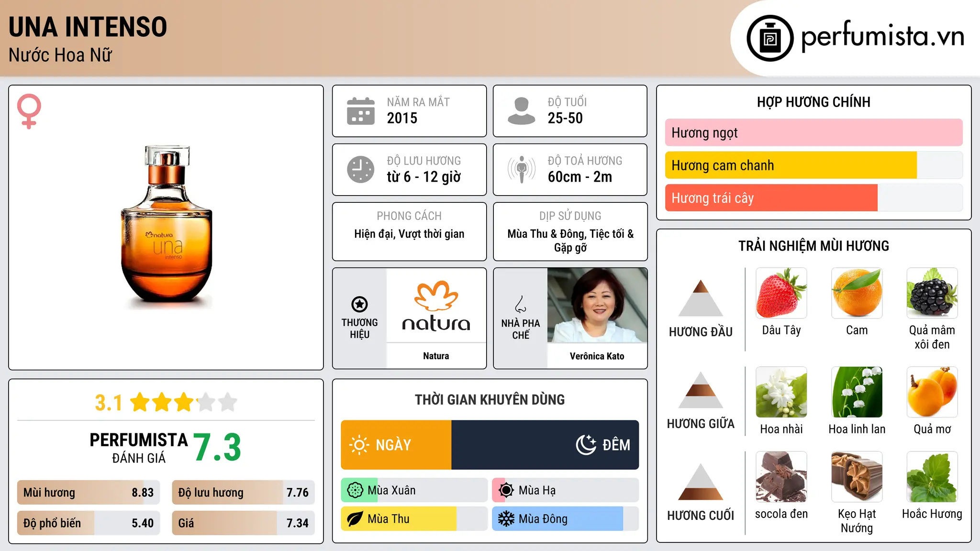The image size is (980, 551).
Task: Click the Giá 7.34 score bar
Action: [243, 523]
